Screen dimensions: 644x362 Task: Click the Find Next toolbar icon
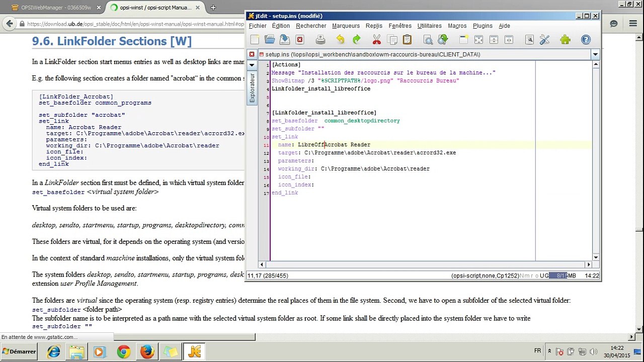pyautogui.click(x=443, y=40)
